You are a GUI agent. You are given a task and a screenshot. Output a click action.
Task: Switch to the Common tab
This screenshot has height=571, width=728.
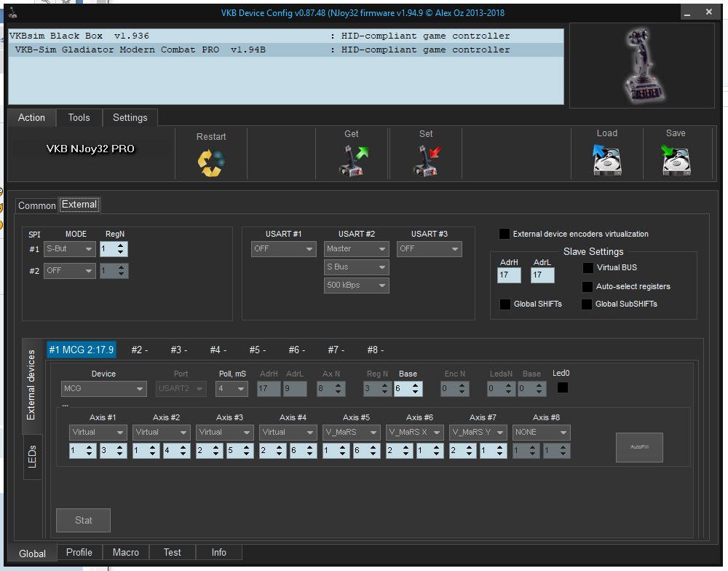pos(37,206)
